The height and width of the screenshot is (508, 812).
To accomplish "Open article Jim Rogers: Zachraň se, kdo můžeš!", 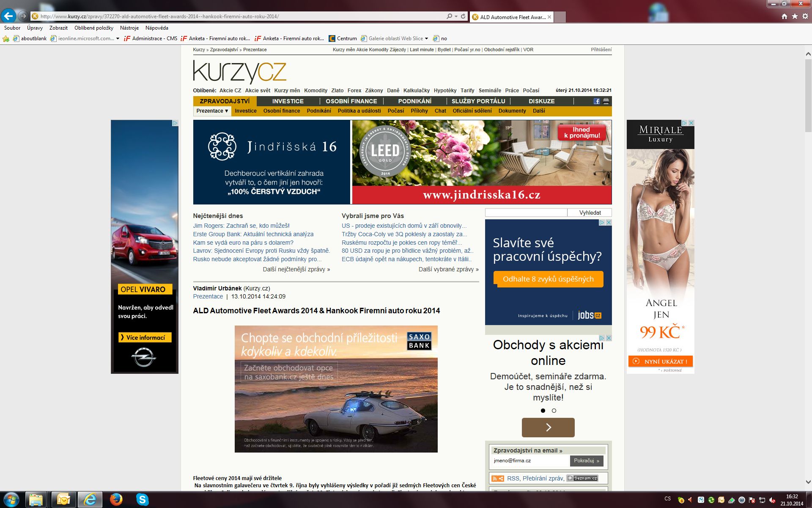I will tap(241, 226).
